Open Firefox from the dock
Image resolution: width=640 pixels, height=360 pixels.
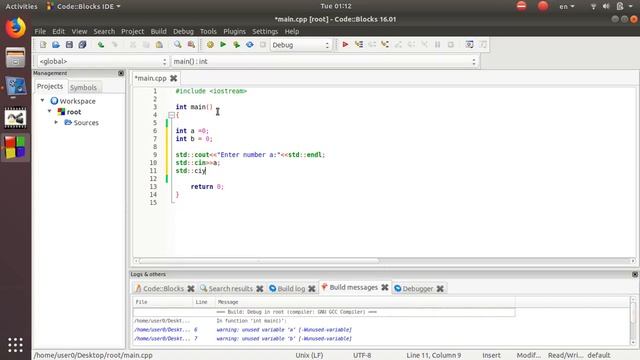(x=16, y=28)
